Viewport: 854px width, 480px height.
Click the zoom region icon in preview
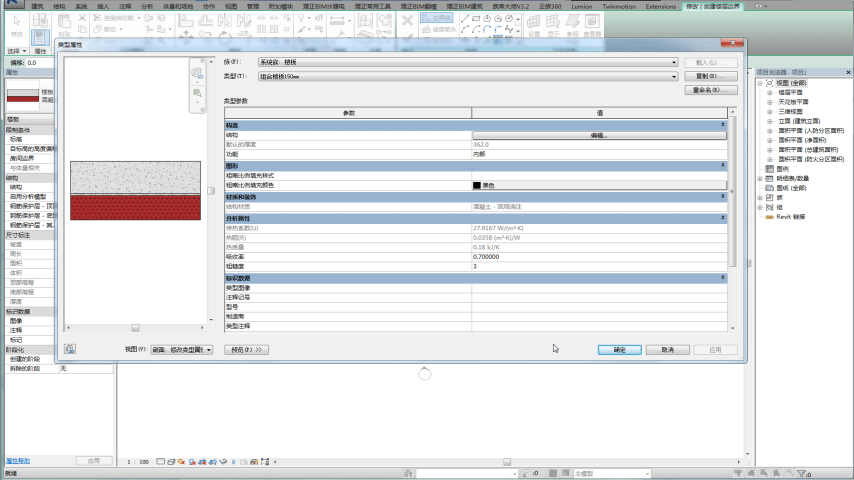pos(197,93)
